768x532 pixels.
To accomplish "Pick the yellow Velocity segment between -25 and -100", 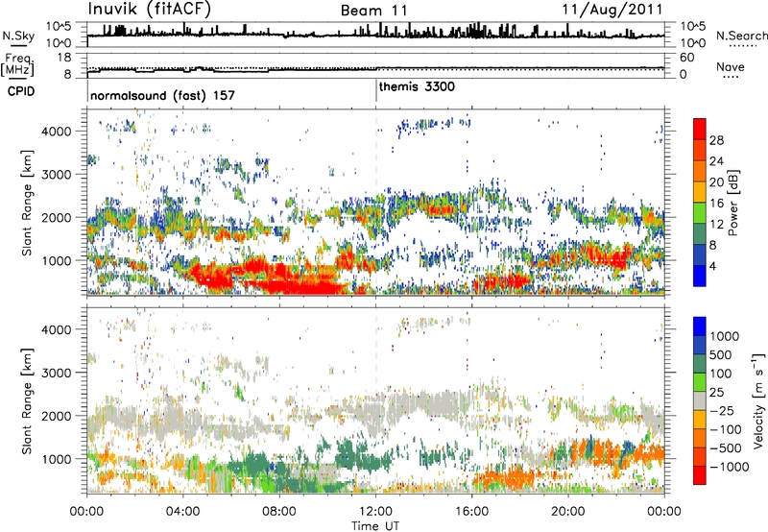I will click(x=700, y=420).
